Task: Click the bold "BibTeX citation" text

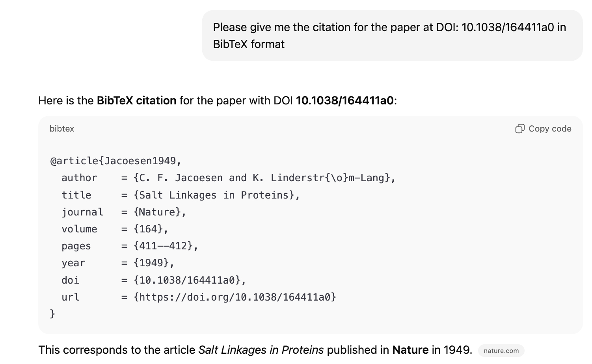Action: (136, 100)
